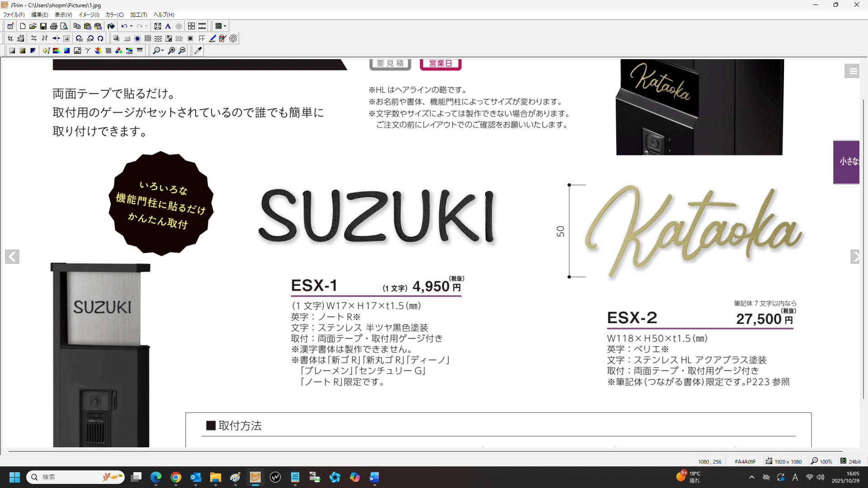Click the zoom in magnifier icon
Image resolution: width=868 pixels, height=488 pixels.
coord(172,51)
